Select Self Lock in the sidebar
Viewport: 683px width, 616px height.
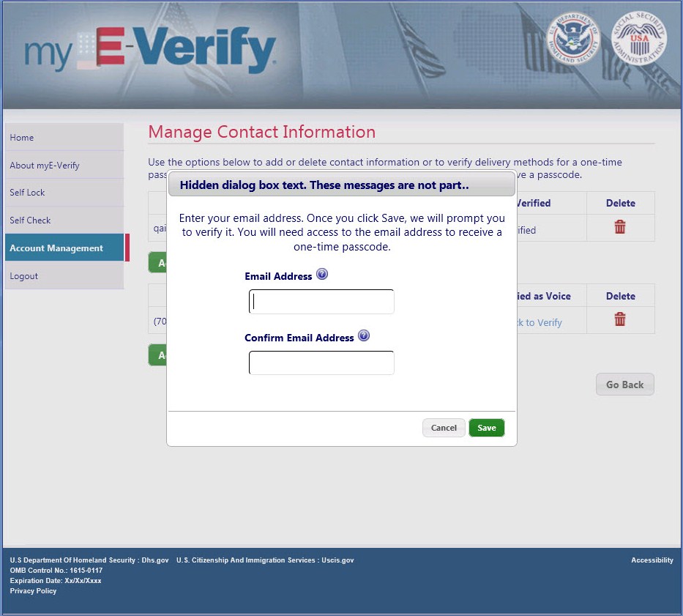[x=64, y=192]
